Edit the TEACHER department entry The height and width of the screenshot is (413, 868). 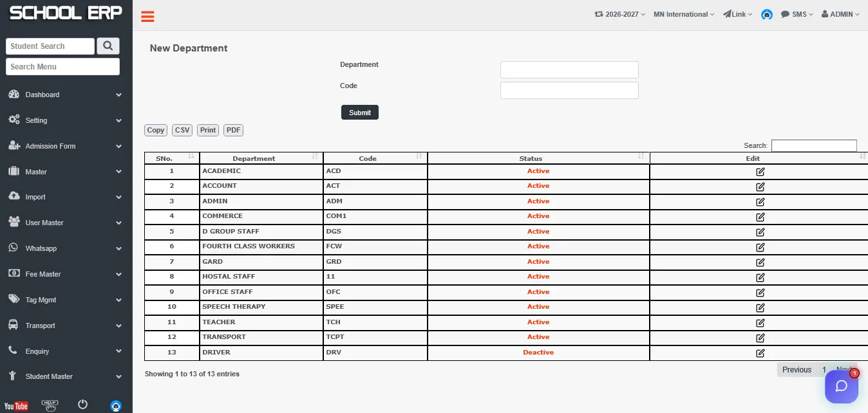point(760,323)
